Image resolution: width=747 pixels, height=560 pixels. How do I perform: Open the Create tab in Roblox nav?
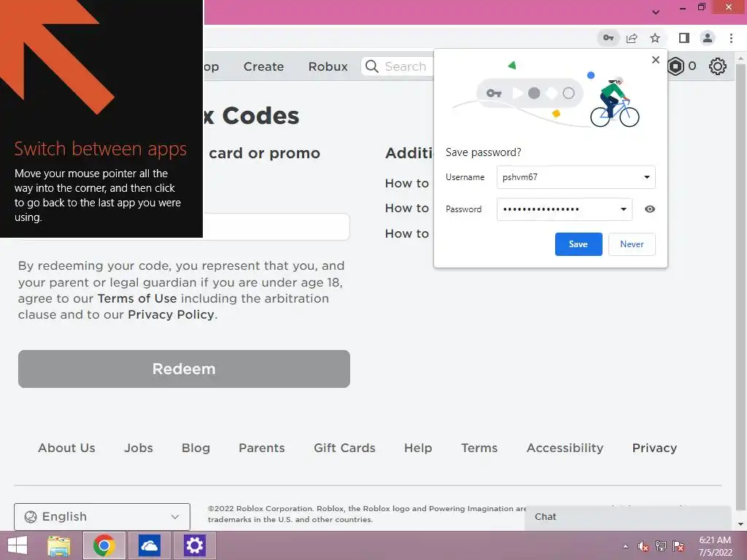coord(263,66)
